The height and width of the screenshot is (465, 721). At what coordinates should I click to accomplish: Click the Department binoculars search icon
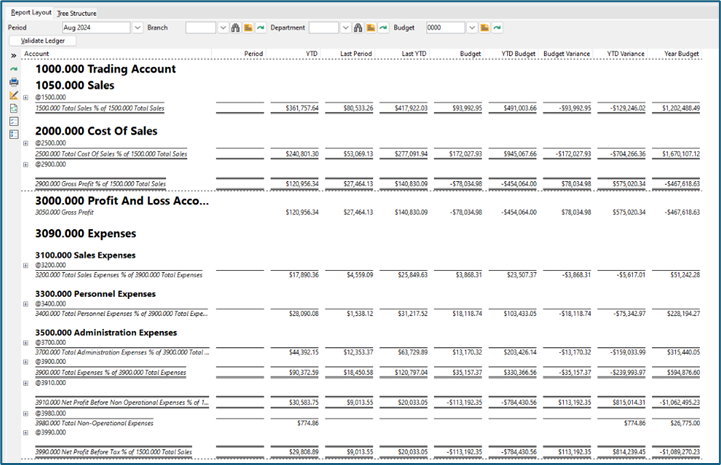pos(358,28)
